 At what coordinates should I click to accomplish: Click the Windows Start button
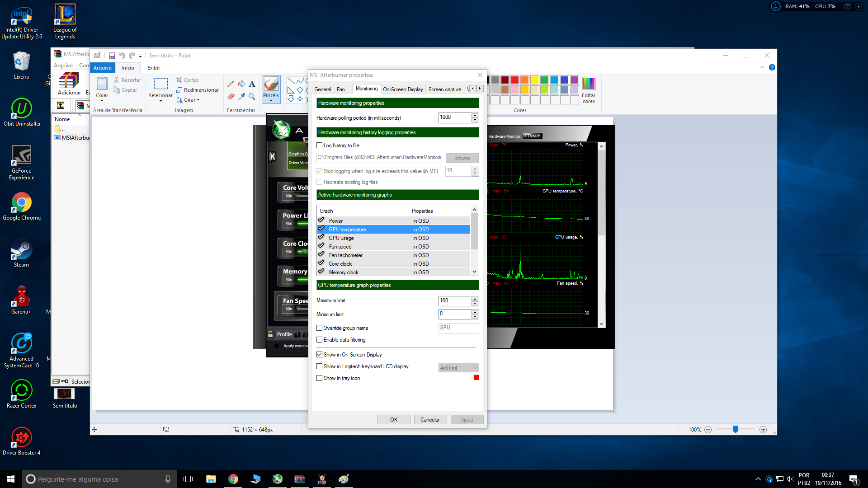click(11, 479)
